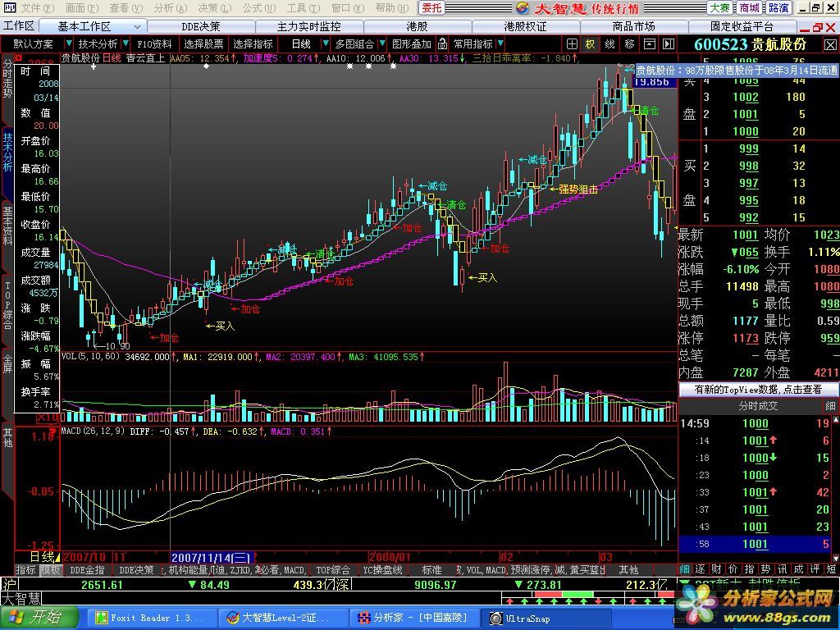The width and height of the screenshot is (840, 630).
Task: Switch to UltraSnap taskbar window
Action: tap(546, 619)
